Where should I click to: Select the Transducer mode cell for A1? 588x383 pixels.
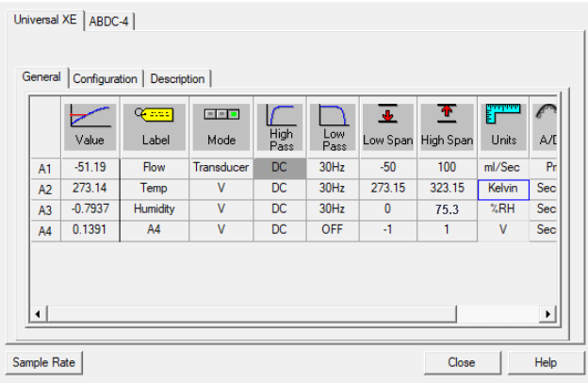[221, 168]
